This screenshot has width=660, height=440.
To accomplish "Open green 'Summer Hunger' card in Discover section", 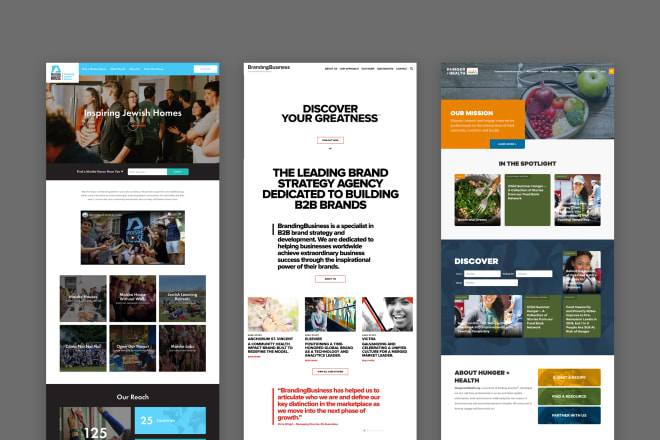I will (x=543, y=316).
